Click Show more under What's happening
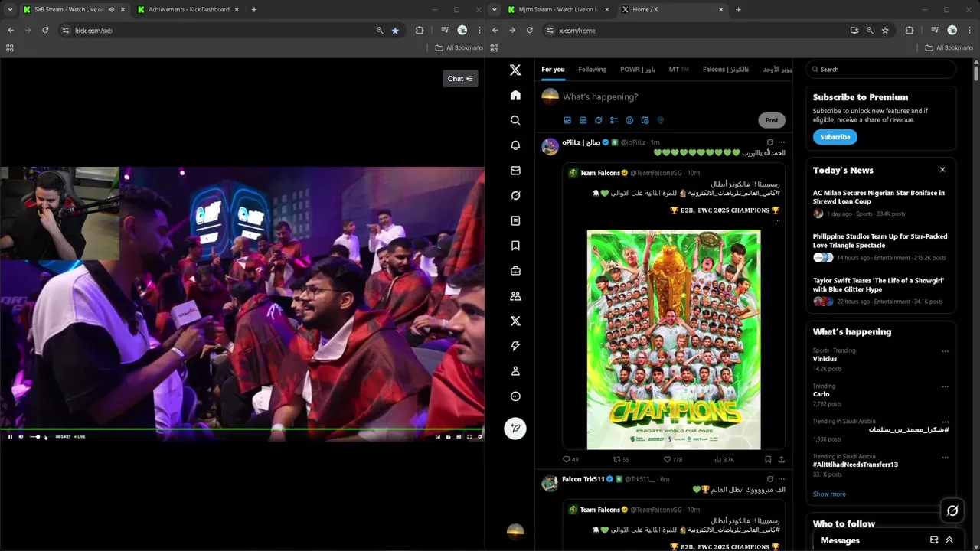Image resolution: width=980 pixels, height=551 pixels. click(829, 494)
